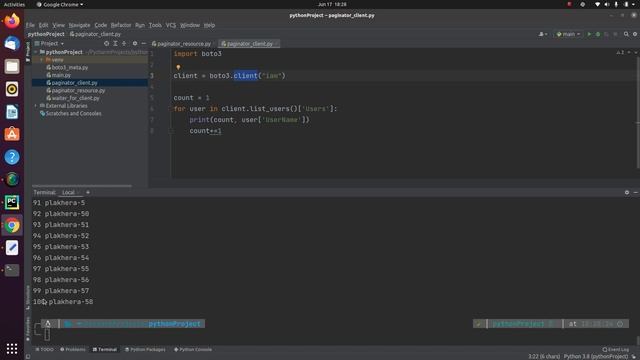Screen dimensions: 640x360
Task: Toggle the Project vertical side tab
Action: (28, 51)
